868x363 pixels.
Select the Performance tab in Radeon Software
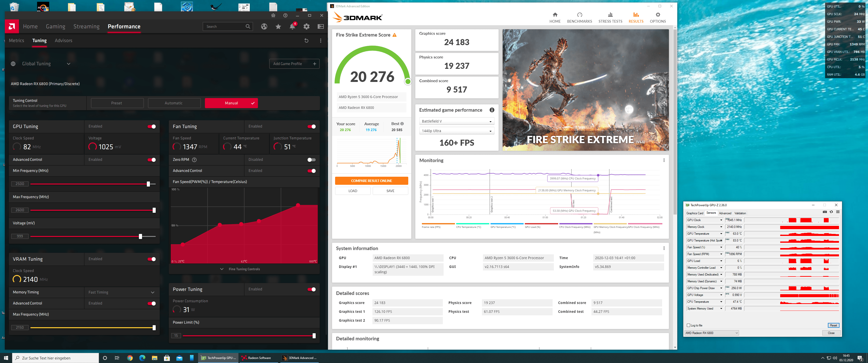pyautogui.click(x=124, y=26)
